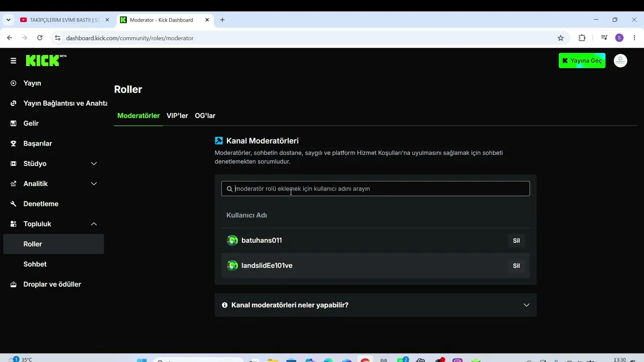Switch to the Moderatörler tab

(x=138, y=116)
